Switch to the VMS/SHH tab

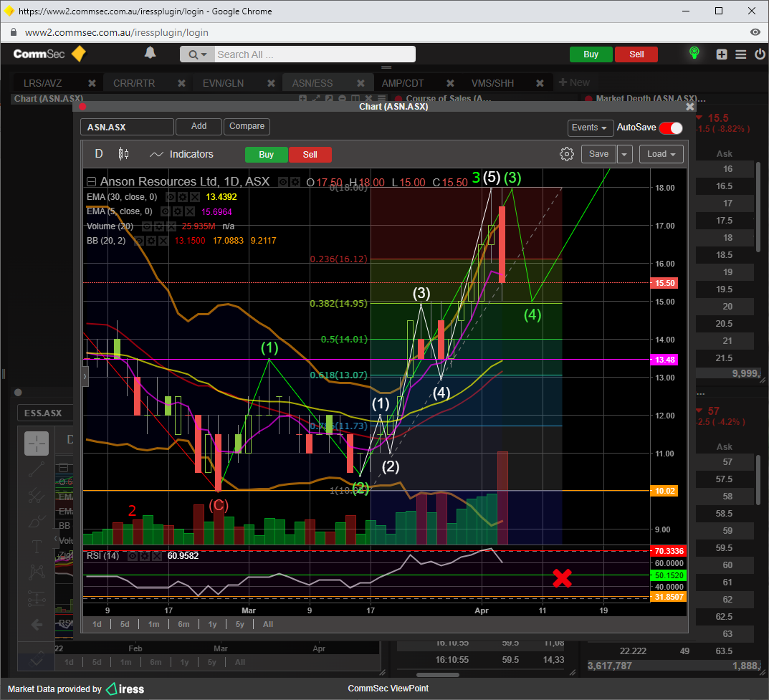coord(492,83)
